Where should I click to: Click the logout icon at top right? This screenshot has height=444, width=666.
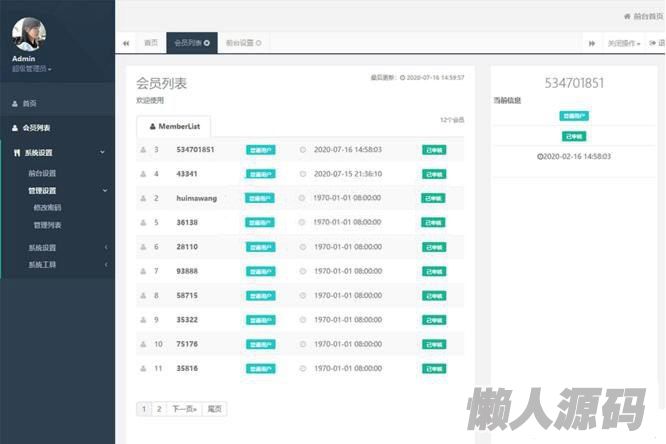point(652,43)
